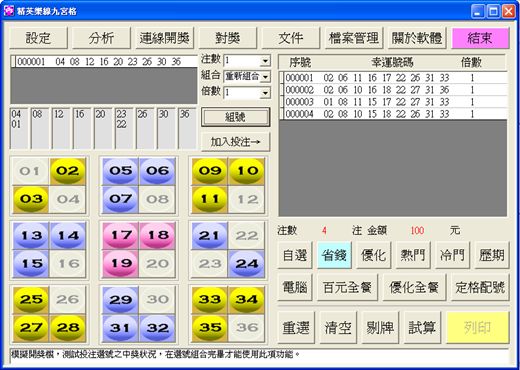Click the 組號 button

pyautogui.click(x=235, y=117)
